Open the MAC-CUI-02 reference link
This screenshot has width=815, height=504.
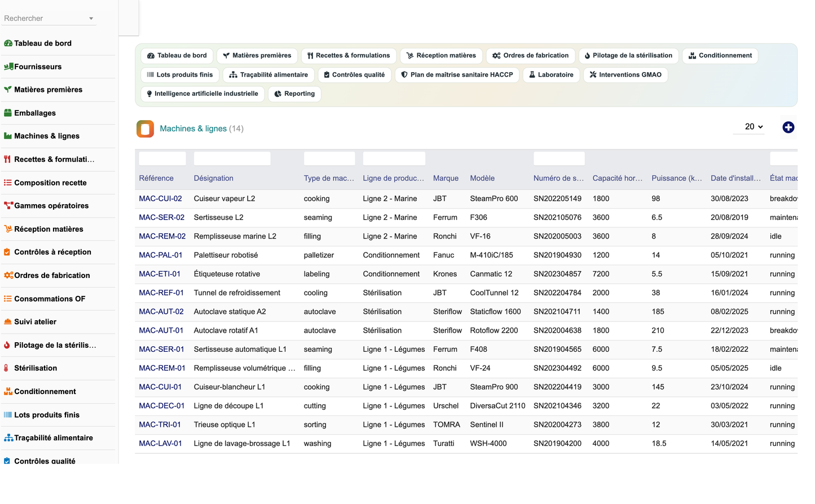[160, 199]
